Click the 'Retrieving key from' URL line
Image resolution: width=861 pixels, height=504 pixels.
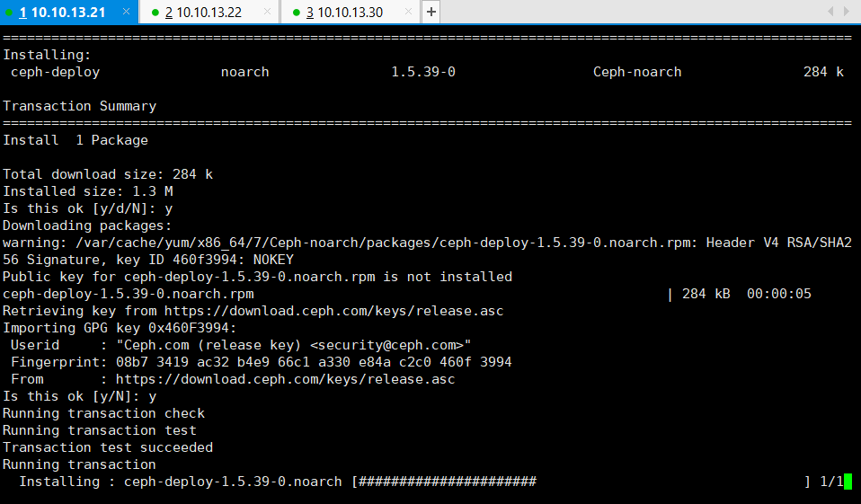253,311
